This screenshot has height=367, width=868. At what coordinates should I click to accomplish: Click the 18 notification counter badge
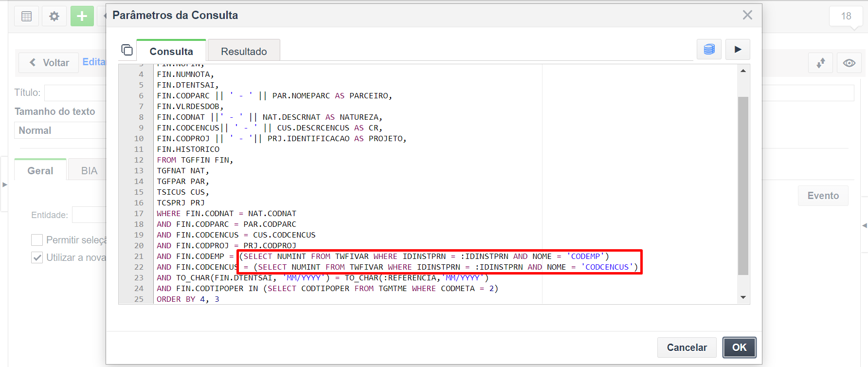[846, 16]
